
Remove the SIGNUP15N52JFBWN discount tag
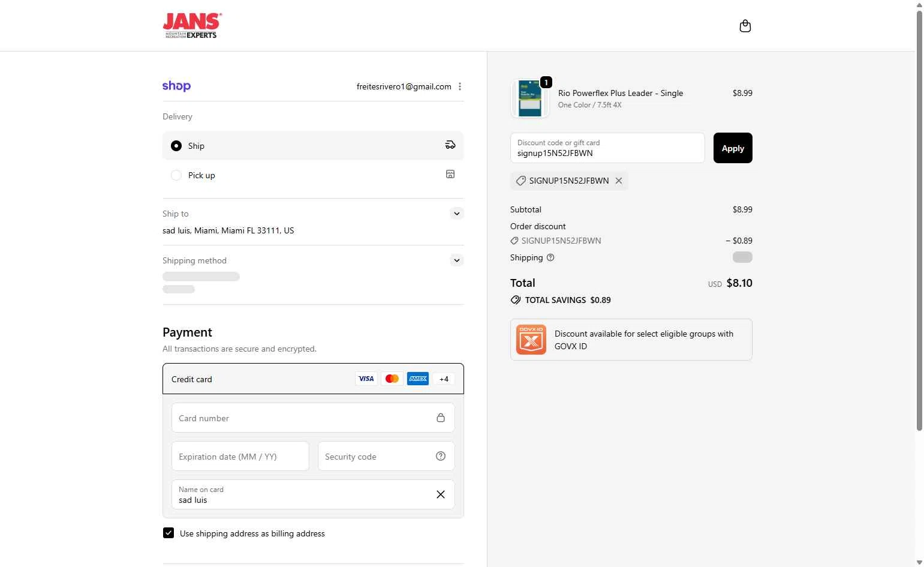click(x=619, y=181)
